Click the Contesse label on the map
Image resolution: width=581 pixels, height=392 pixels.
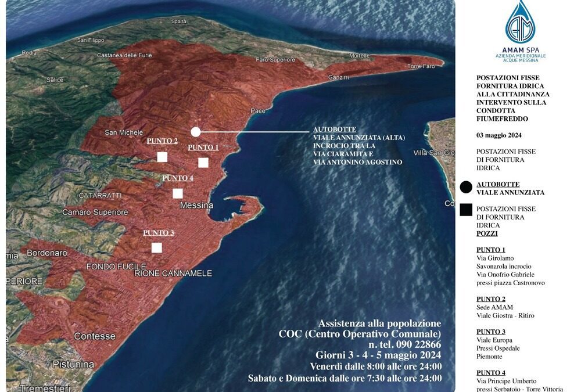click(94, 336)
